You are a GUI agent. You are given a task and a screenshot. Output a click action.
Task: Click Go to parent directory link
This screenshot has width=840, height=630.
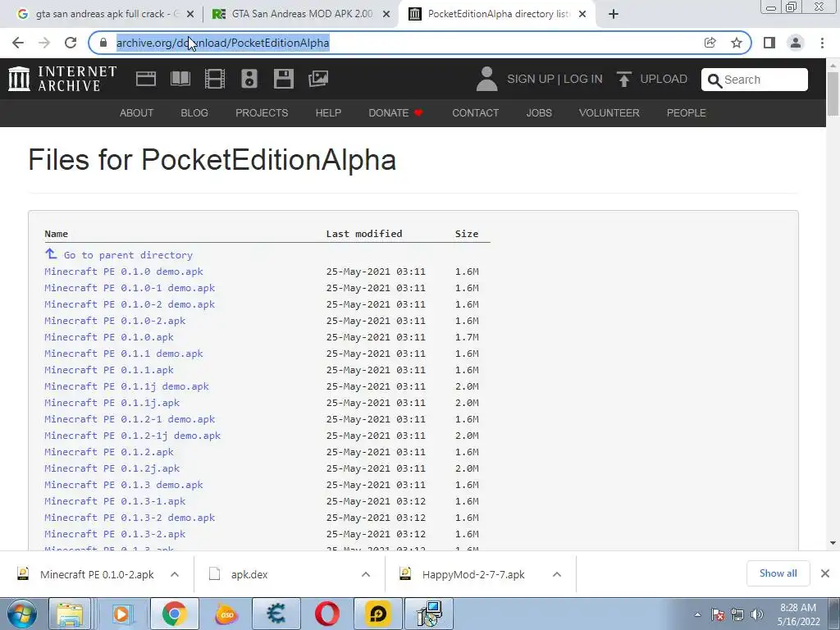pos(128,255)
